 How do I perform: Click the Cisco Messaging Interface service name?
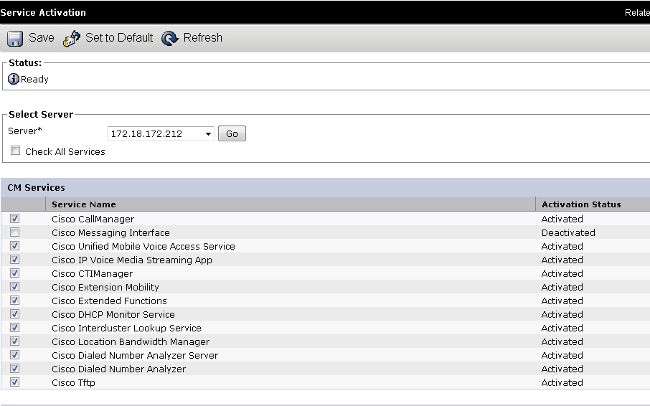[111, 233]
